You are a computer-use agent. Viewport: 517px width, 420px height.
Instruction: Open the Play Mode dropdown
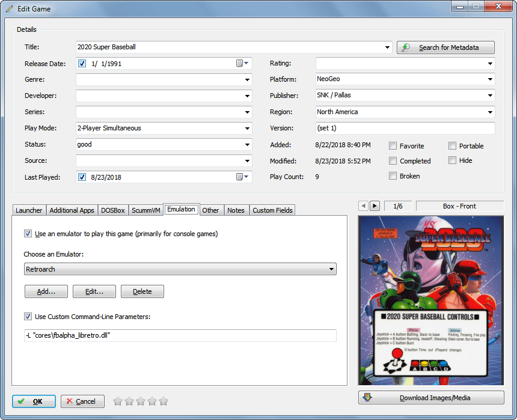point(247,128)
